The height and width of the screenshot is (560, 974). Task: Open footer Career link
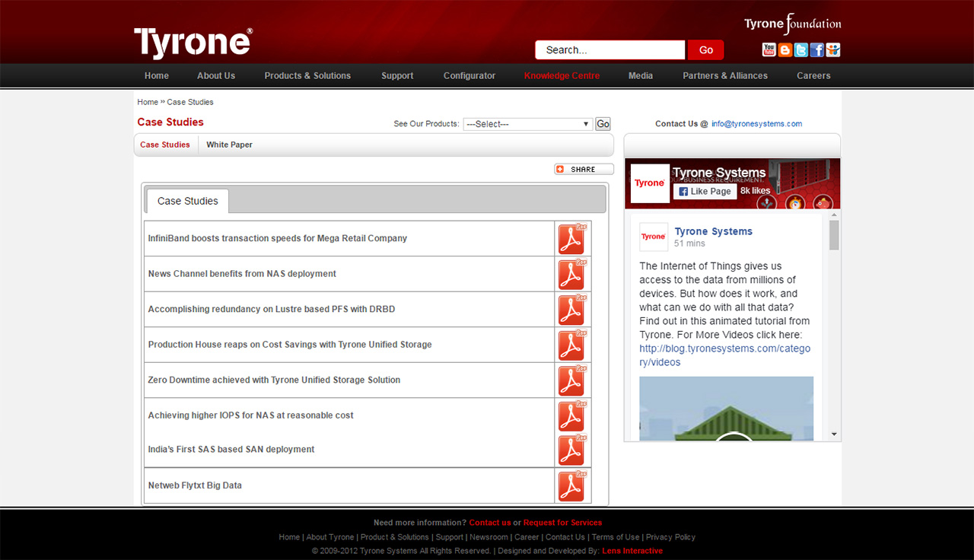pos(527,537)
